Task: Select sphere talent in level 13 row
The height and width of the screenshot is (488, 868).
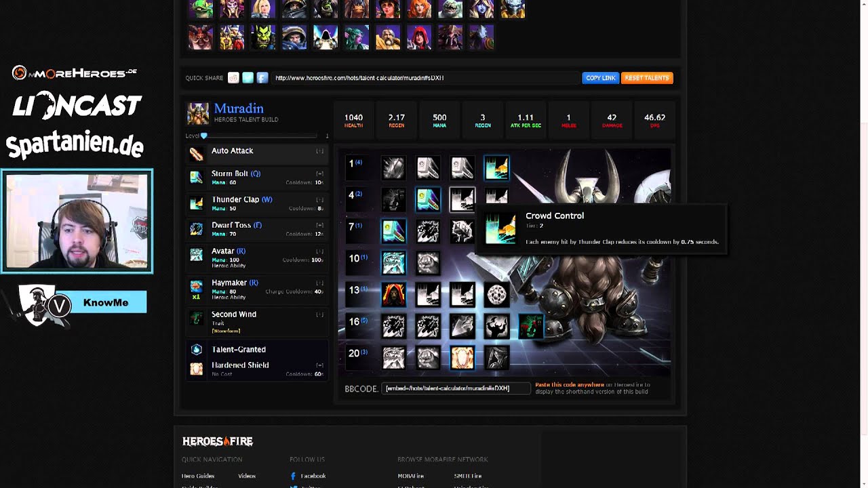Action: [x=497, y=294]
